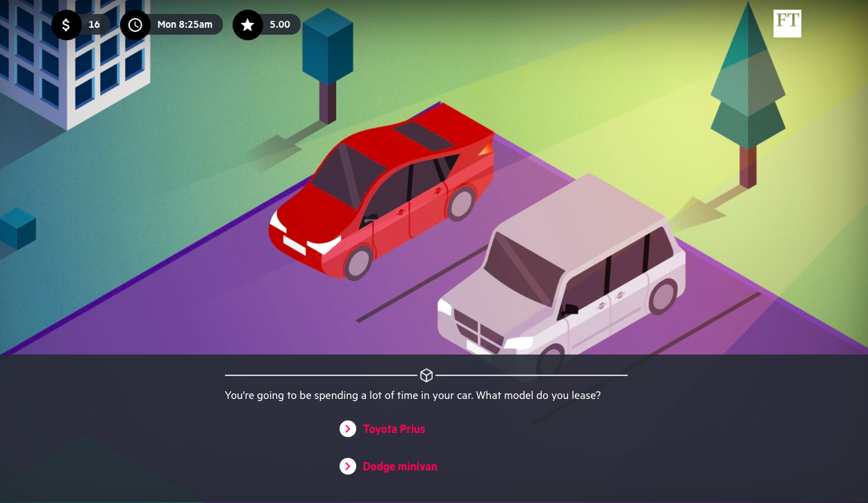Viewport: 868px width, 503px height.
Task: Click the "Mon 8:25am" time display
Action: click(x=185, y=25)
